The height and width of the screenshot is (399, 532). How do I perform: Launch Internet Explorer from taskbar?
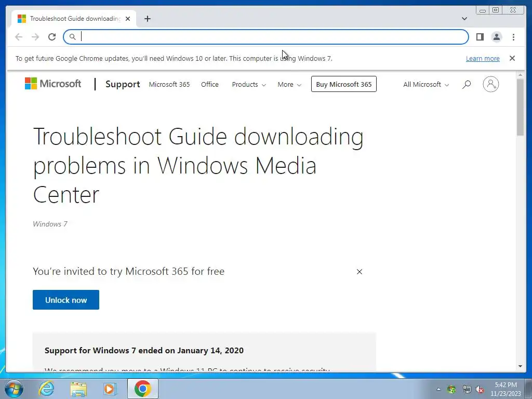pyautogui.click(x=46, y=389)
